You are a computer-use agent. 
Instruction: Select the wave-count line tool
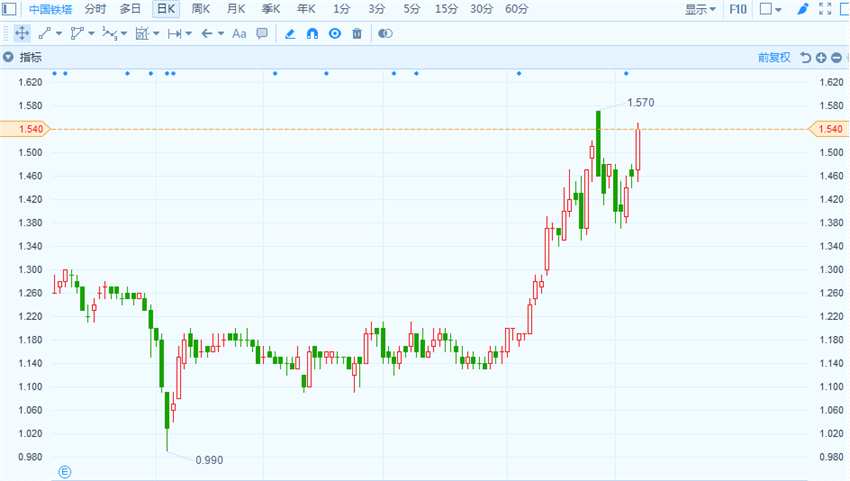click(109, 34)
